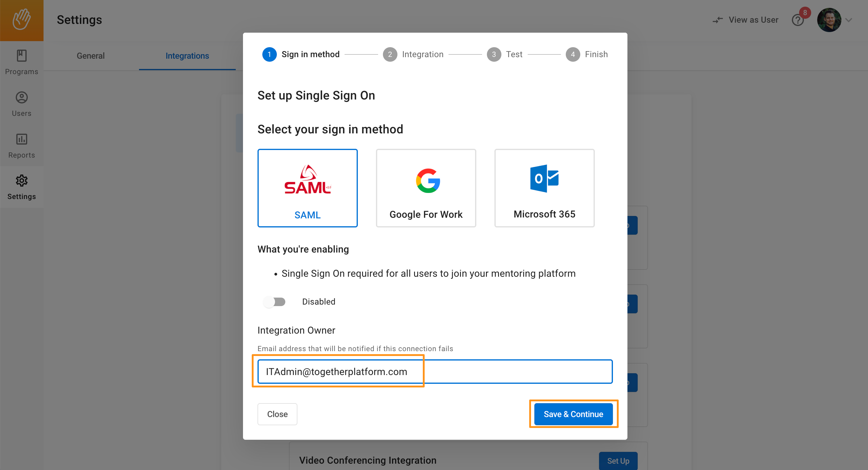This screenshot has height=470, width=868.
Task: Click the Close button in dialog
Action: coord(277,414)
